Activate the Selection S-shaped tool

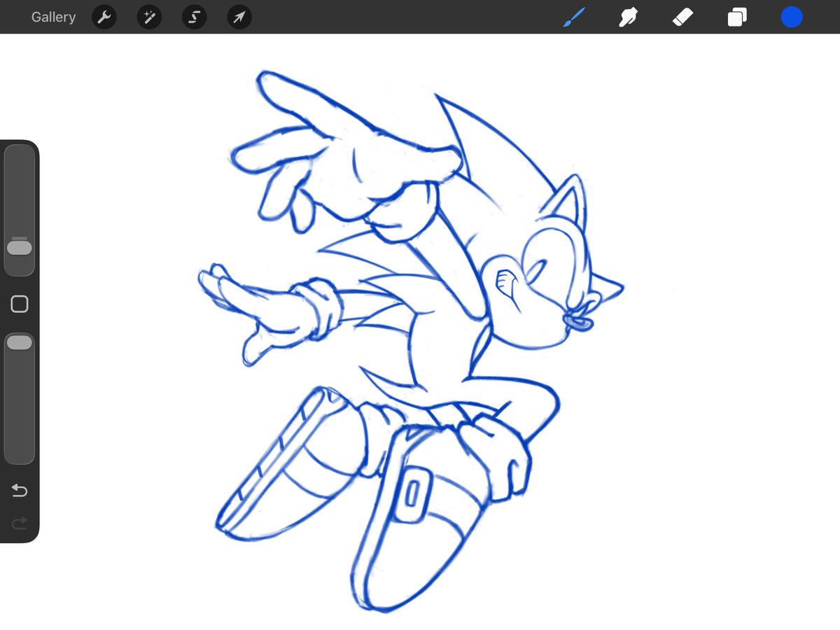pyautogui.click(x=194, y=17)
